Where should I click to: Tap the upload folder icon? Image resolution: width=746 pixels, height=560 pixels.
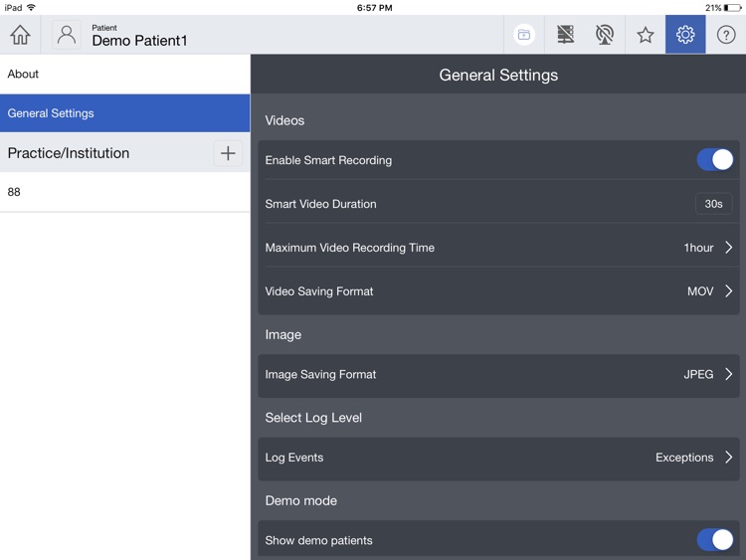[524, 35]
